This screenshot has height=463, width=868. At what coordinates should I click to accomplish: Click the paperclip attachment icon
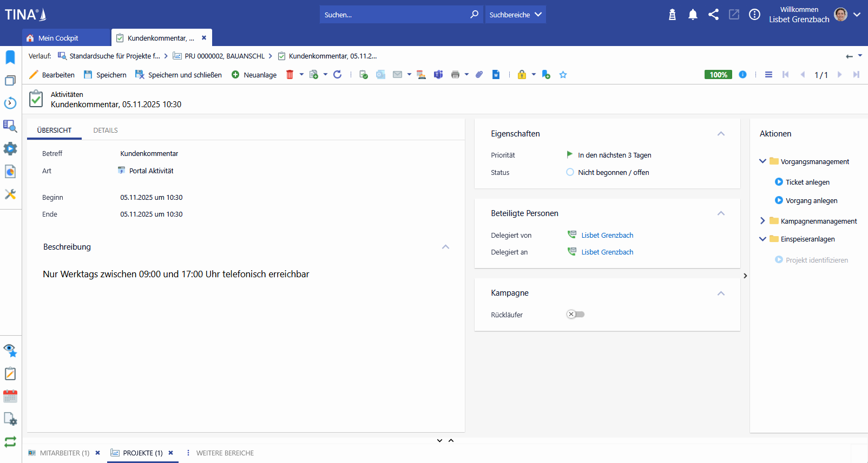point(479,75)
